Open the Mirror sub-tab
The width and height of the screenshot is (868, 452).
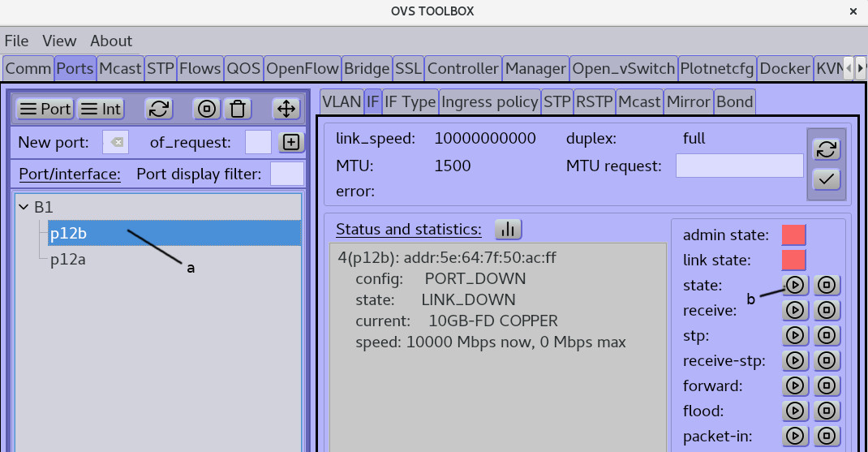[x=689, y=102]
